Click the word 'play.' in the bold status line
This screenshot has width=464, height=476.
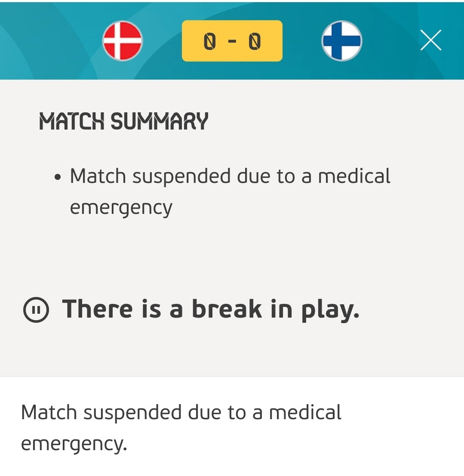(330, 310)
